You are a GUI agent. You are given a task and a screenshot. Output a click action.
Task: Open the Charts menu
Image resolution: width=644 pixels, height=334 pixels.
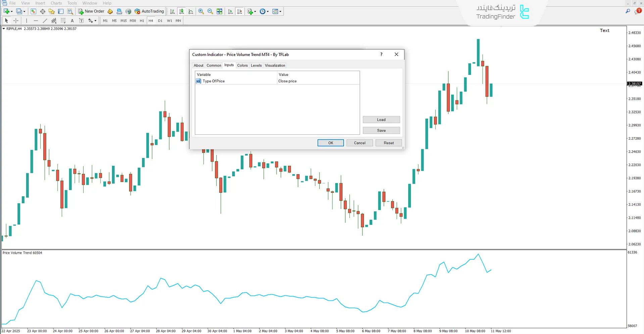point(56,3)
